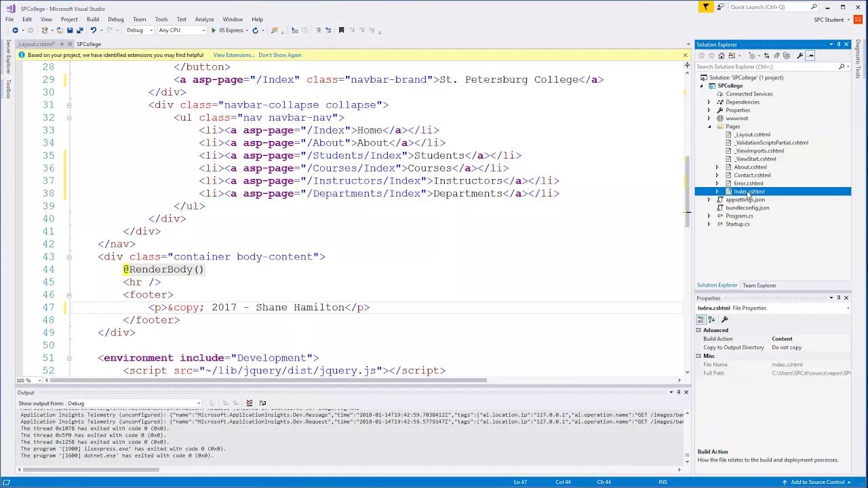Screen dimensions: 868x488
Task: Save the current file with the disk icon
Action: coord(70,30)
